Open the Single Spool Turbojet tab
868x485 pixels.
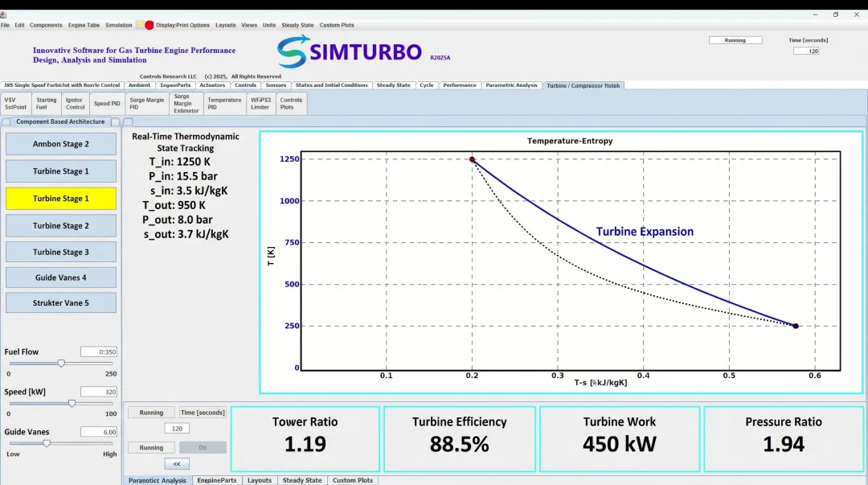(x=62, y=85)
